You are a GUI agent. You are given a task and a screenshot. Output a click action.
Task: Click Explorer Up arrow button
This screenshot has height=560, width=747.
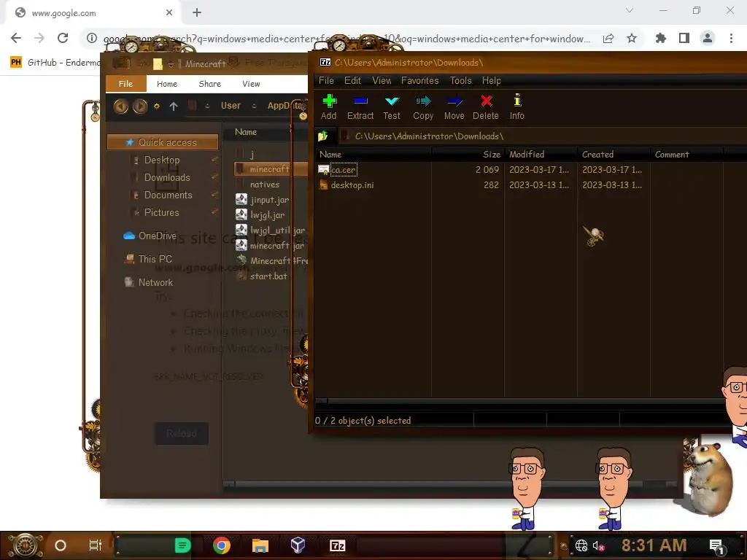[174, 106]
